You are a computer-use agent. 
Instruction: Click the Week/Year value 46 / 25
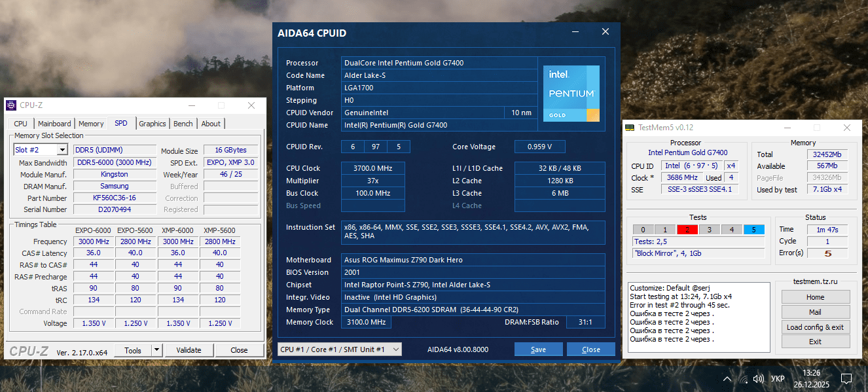click(231, 175)
